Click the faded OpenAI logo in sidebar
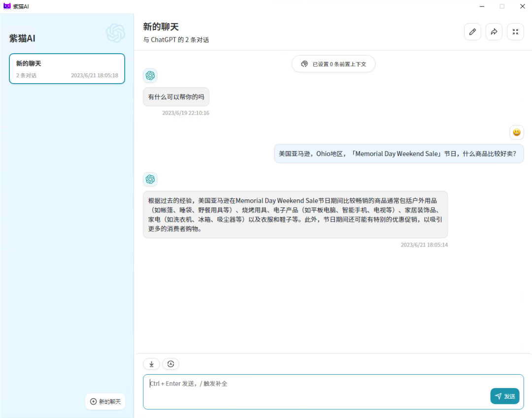The width and height of the screenshot is (532, 418). (x=115, y=34)
